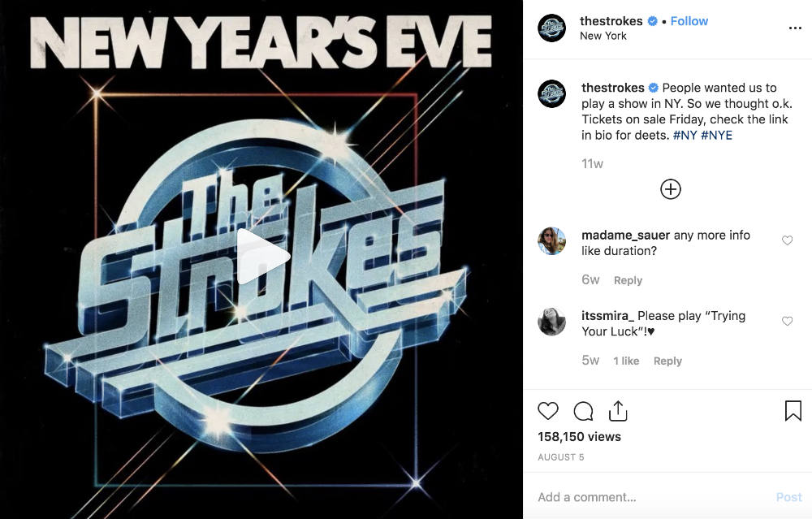
Task: Follow thestrokes account
Action: pos(689,21)
